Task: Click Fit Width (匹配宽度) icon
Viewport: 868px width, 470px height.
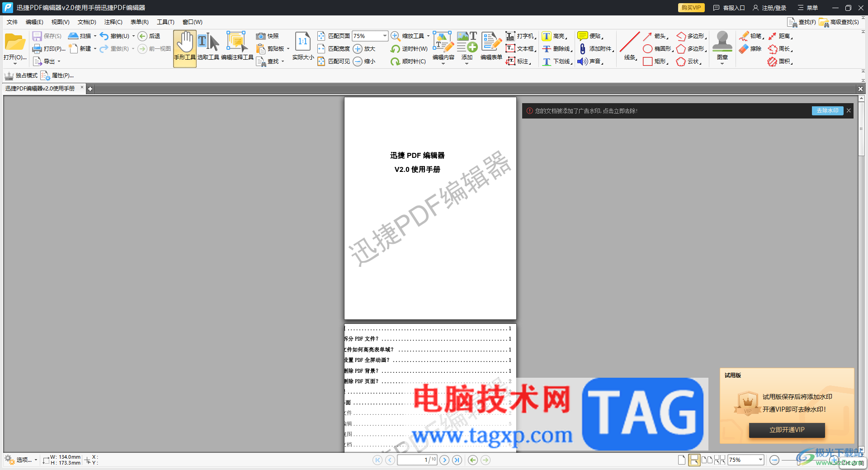Action: (x=321, y=49)
